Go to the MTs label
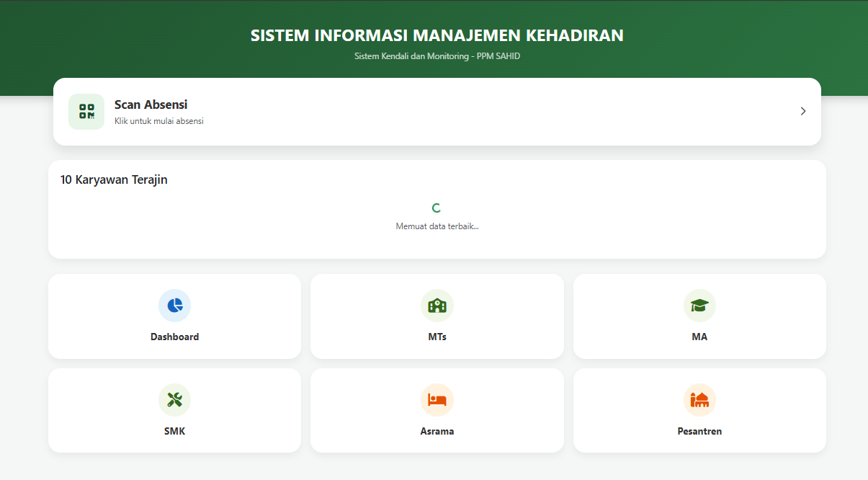868x480 pixels. pyautogui.click(x=437, y=337)
